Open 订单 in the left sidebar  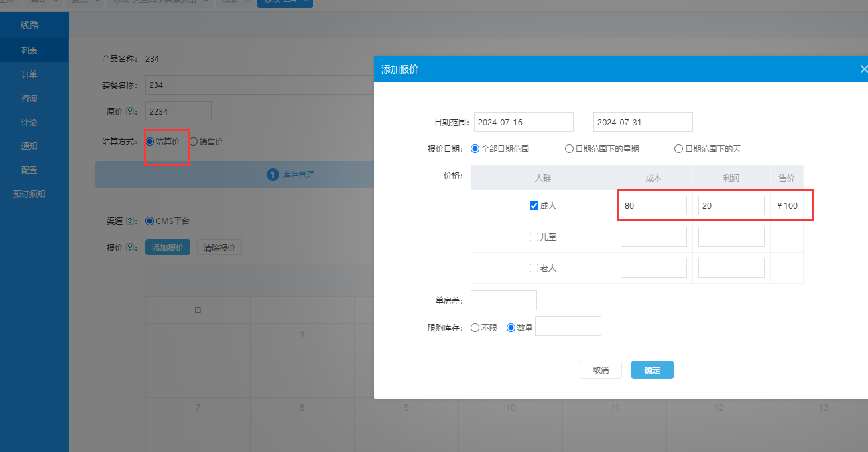pyautogui.click(x=29, y=74)
